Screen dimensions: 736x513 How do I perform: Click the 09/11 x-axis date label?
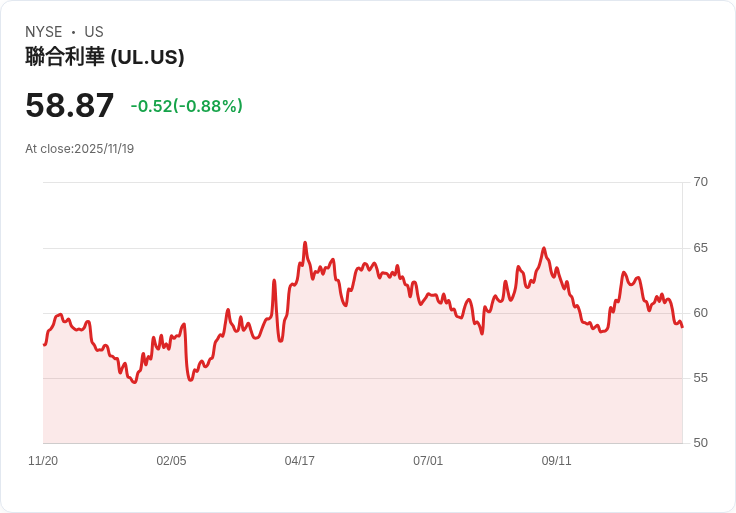(x=557, y=461)
